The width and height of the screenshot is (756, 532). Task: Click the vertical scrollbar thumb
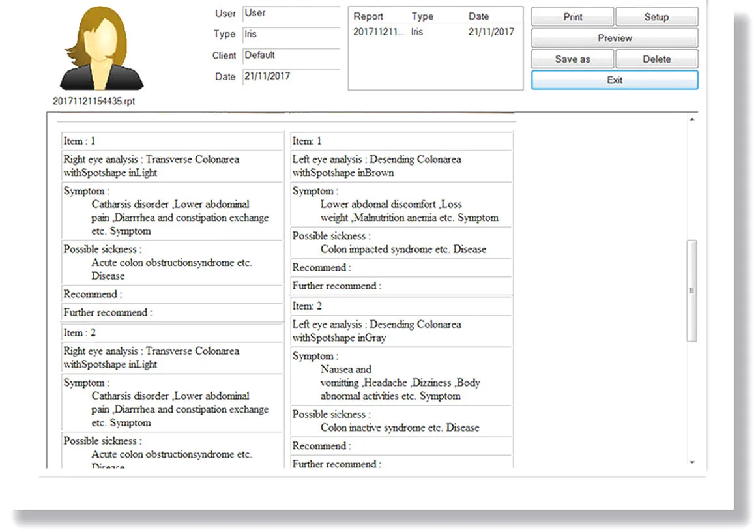[691, 290]
